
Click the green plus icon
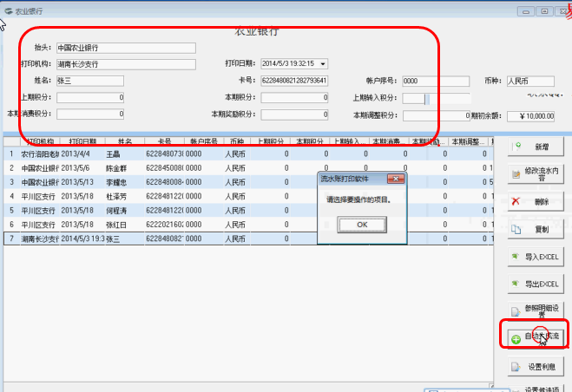516,339
